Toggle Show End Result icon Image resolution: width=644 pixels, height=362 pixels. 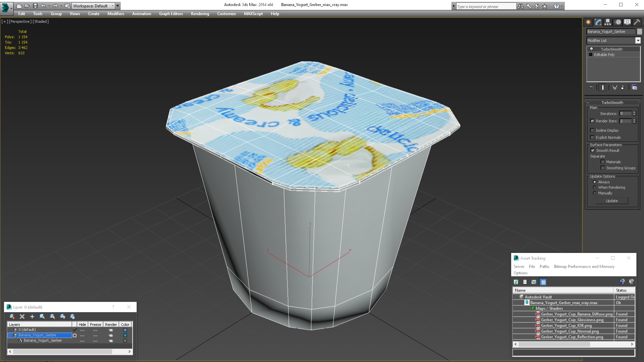(x=603, y=87)
